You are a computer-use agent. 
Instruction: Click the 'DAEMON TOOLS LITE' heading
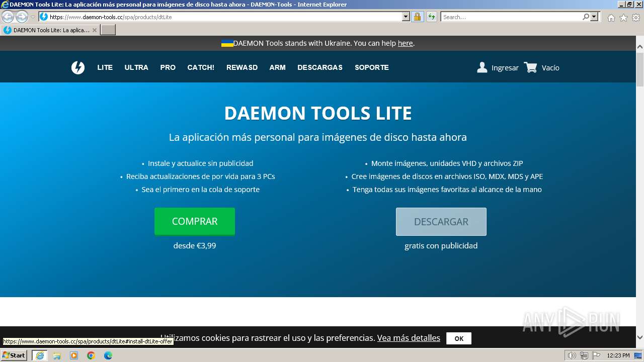point(318,113)
